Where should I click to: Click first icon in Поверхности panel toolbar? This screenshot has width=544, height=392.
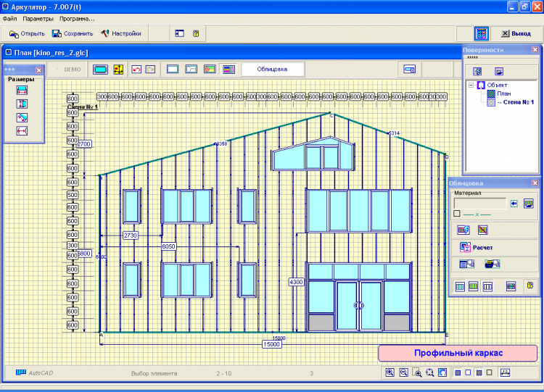click(477, 72)
